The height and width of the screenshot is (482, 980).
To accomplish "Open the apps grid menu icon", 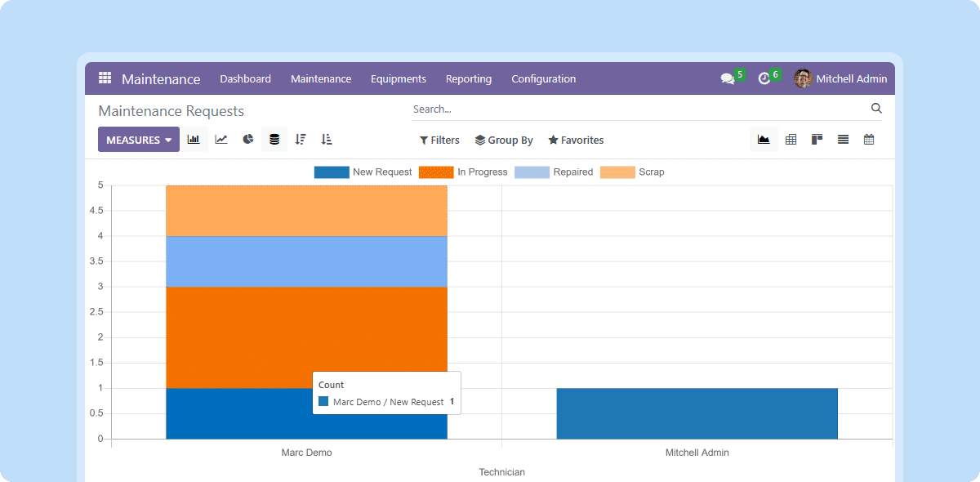I will click(x=105, y=78).
